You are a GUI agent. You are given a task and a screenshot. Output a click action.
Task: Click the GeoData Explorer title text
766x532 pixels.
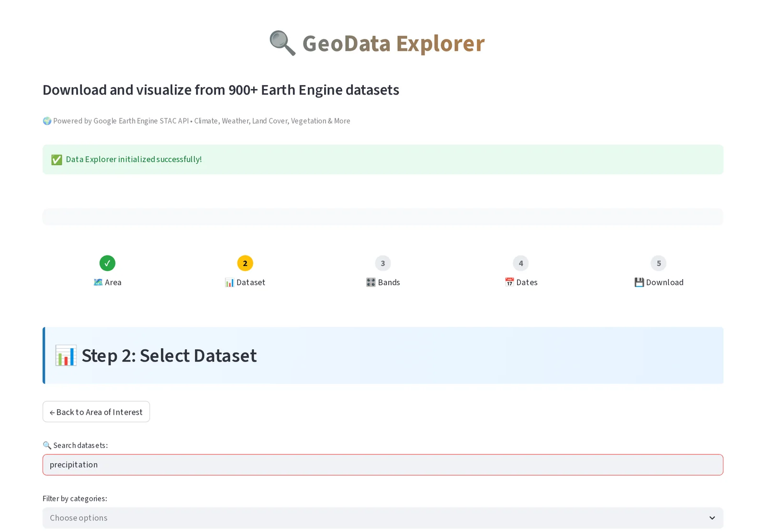pyautogui.click(x=394, y=44)
